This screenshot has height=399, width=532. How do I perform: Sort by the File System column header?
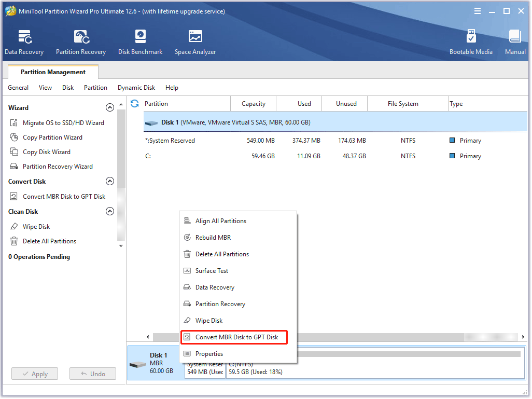(x=408, y=104)
